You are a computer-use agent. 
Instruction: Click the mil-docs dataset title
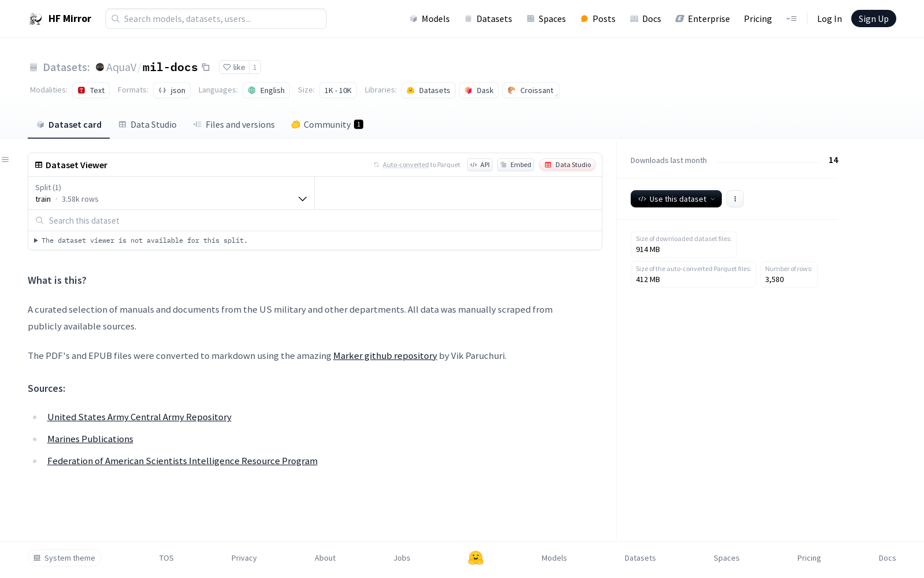tap(170, 67)
